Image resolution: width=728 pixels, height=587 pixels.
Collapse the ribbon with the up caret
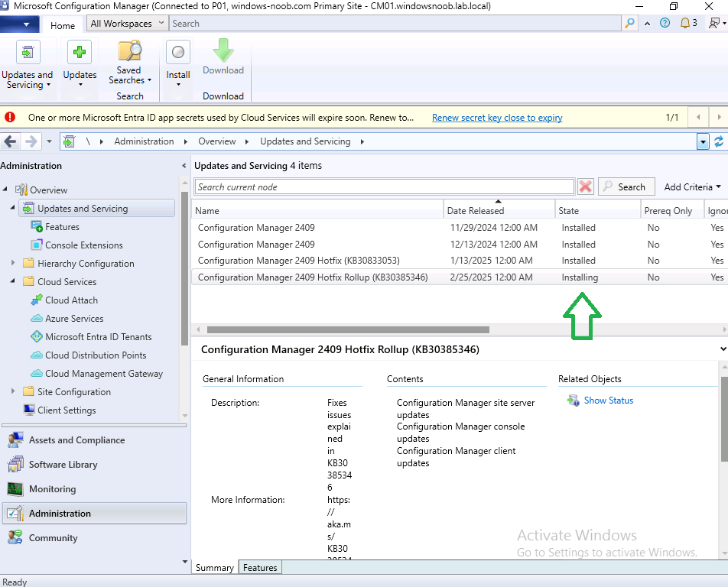pyautogui.click(x=647, y=23)
